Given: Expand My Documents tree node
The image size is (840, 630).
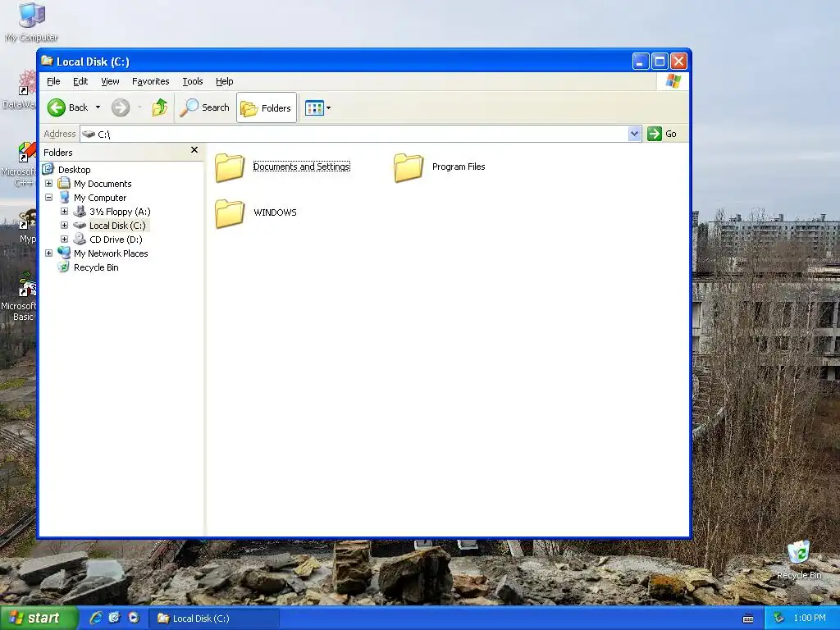Looking at the screenshot, I should coord(48,184).
